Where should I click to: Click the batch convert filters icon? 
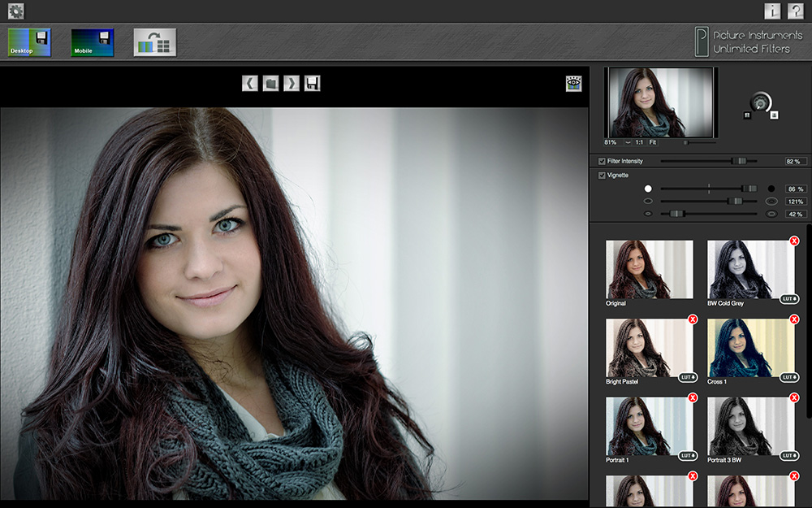[x=155, y=42]
